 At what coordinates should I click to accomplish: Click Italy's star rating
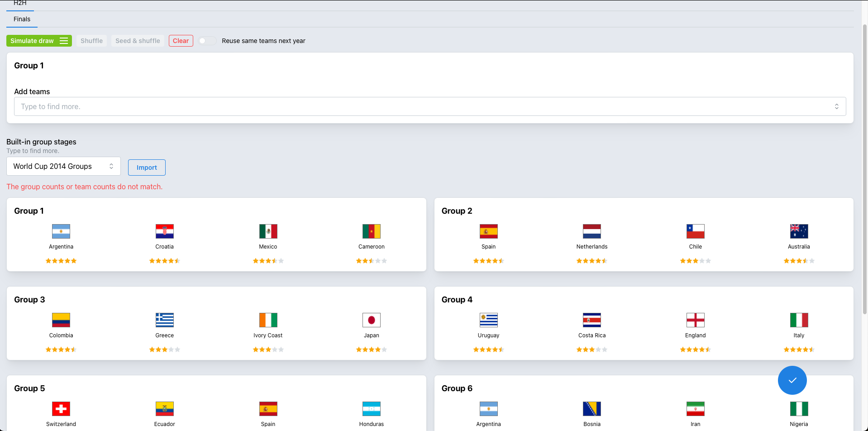799,350
